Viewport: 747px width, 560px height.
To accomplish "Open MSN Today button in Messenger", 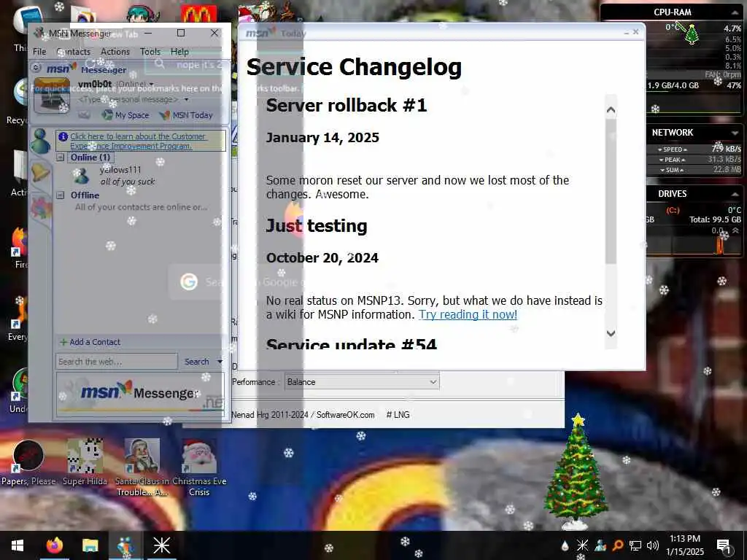I will click(186, 114).
